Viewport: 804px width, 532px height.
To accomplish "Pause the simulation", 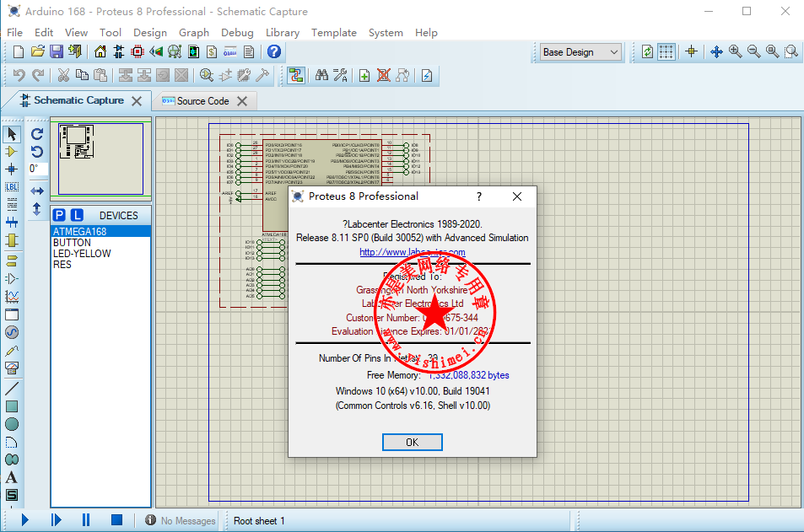I will coord(85,520).
